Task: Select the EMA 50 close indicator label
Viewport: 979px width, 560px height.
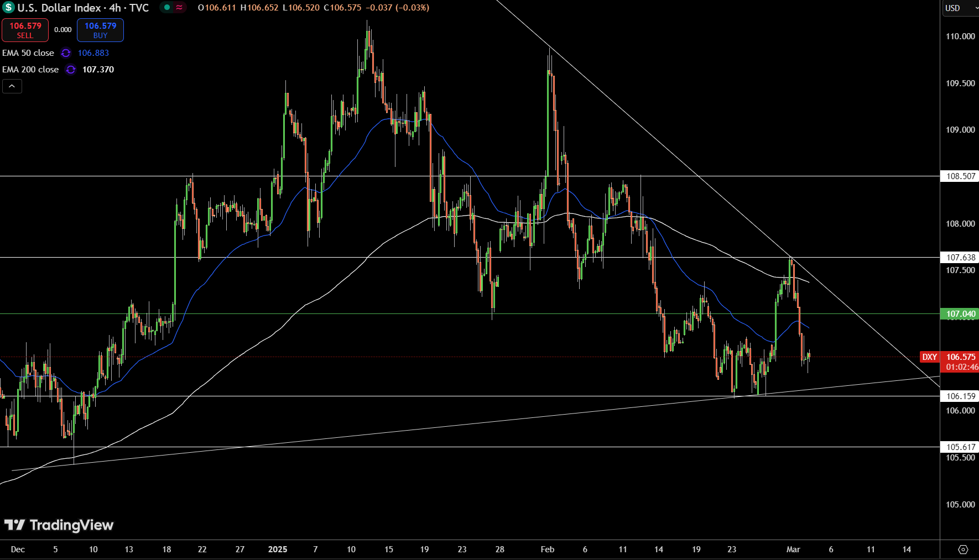Action: tap(28, 53)
